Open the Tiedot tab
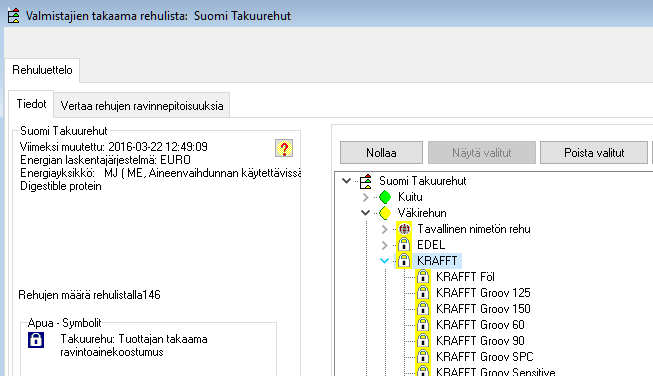 click(31, 104)
